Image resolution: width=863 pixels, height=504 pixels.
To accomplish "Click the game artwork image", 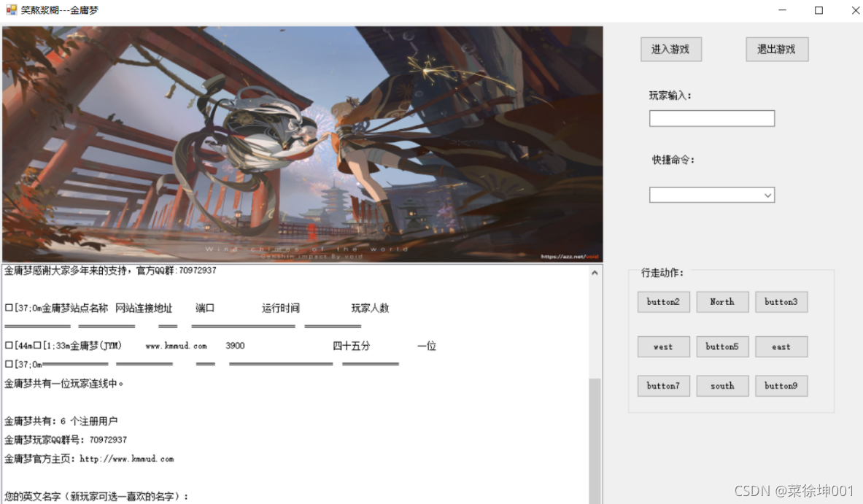I will click(x=302, y=144).
